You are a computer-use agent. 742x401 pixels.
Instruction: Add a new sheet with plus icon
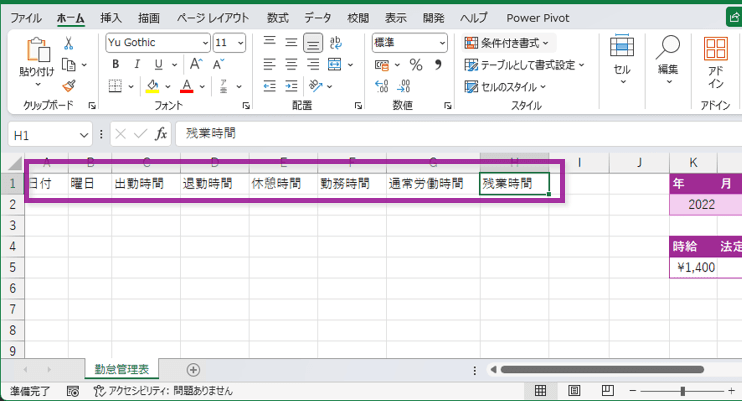coord(193,370)
